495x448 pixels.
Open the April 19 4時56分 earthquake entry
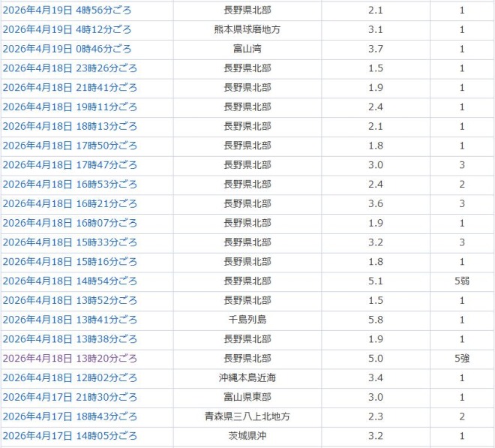[67, 11]
